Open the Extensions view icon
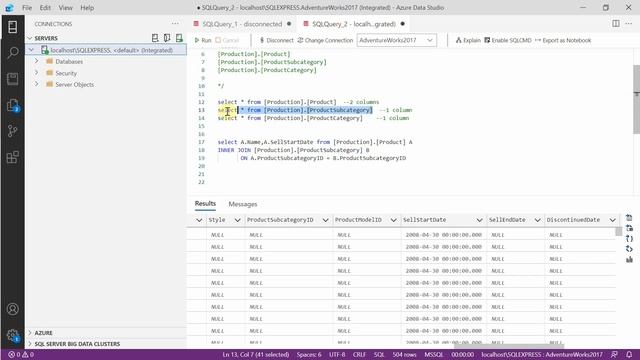The height and width of the screenshot is (360, 640). point(13,157)
